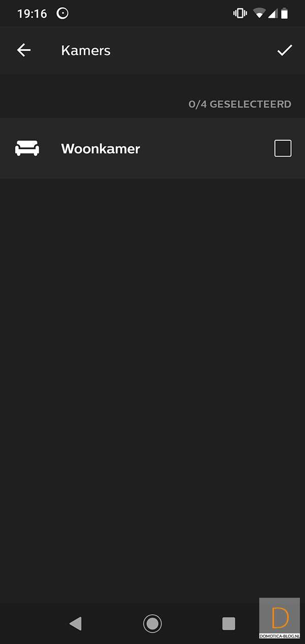The image size is (305, 644).
Task: Tap the 19:16 clock in status bar
Action: click(32, 14)
